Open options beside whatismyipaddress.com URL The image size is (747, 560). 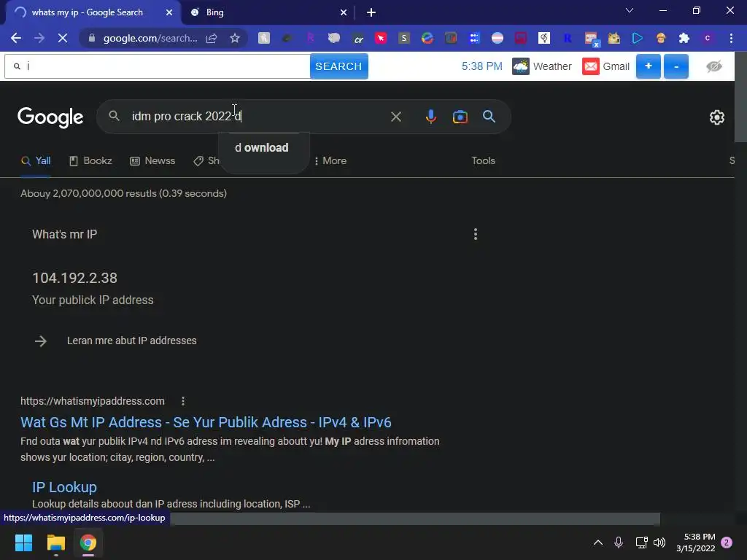(183, 401)
